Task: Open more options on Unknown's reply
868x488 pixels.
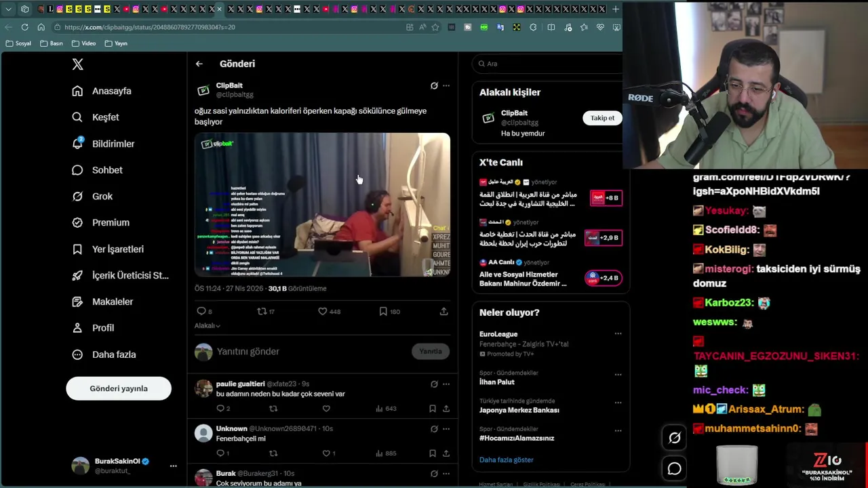Action: point(446,428)
